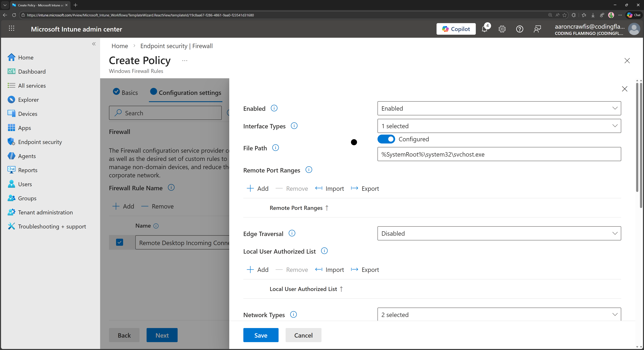Toggle off the Configured switch
The width and height of the screenshot is (644, 350).
[x=386, y=139]
